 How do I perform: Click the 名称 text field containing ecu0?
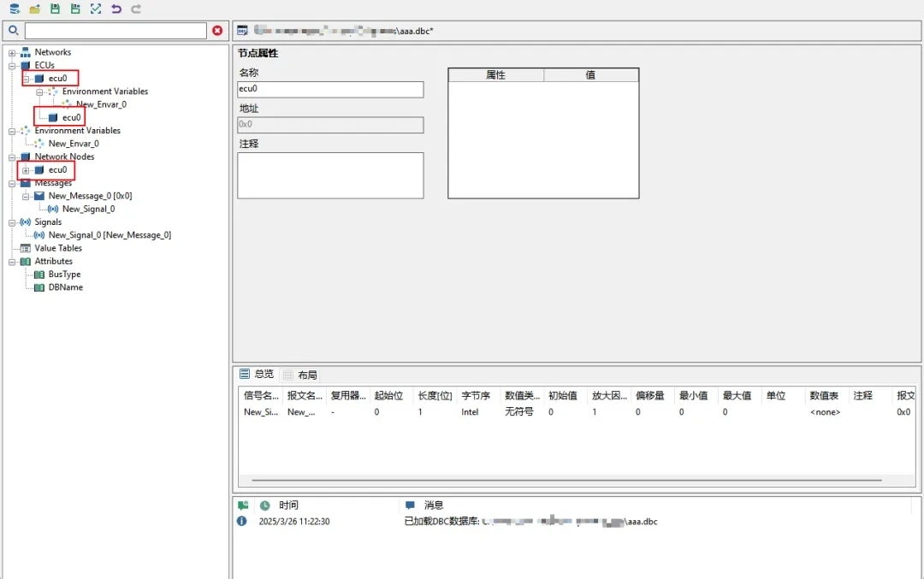point(330,89)
